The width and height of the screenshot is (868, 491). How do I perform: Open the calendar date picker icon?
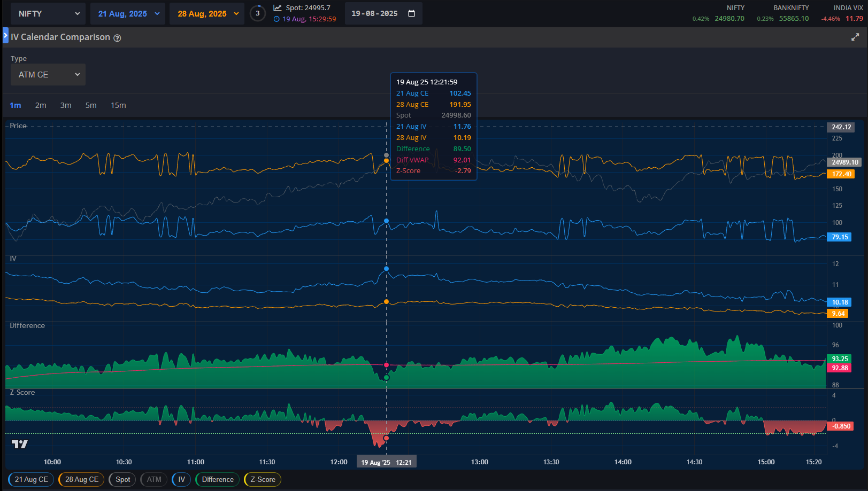411,13
